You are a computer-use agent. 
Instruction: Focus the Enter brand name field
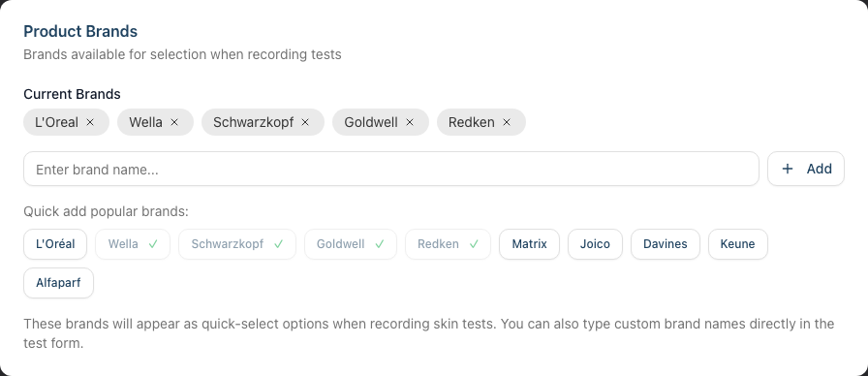[x=390, y=169]
